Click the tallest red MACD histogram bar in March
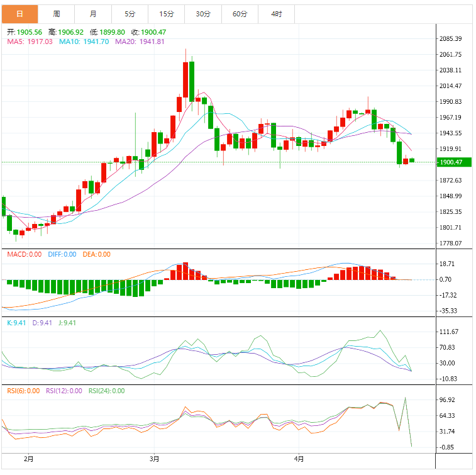This screenshot has width=476, height=475. [185, 271]
